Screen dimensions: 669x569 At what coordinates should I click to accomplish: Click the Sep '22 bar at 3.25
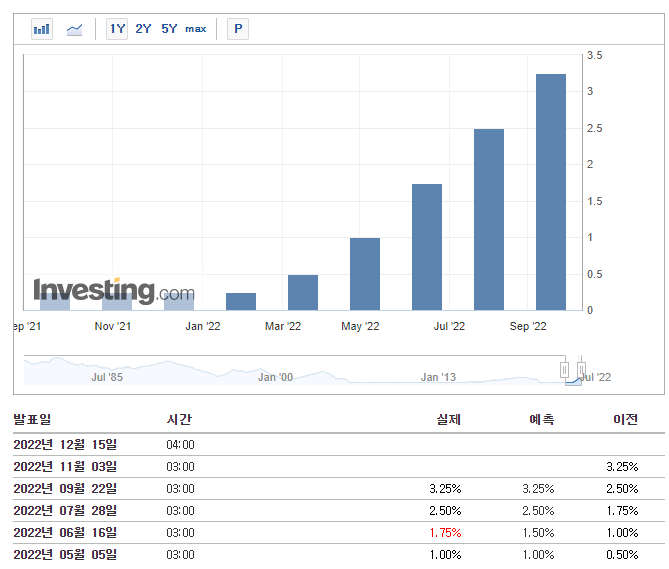[551, 192]
